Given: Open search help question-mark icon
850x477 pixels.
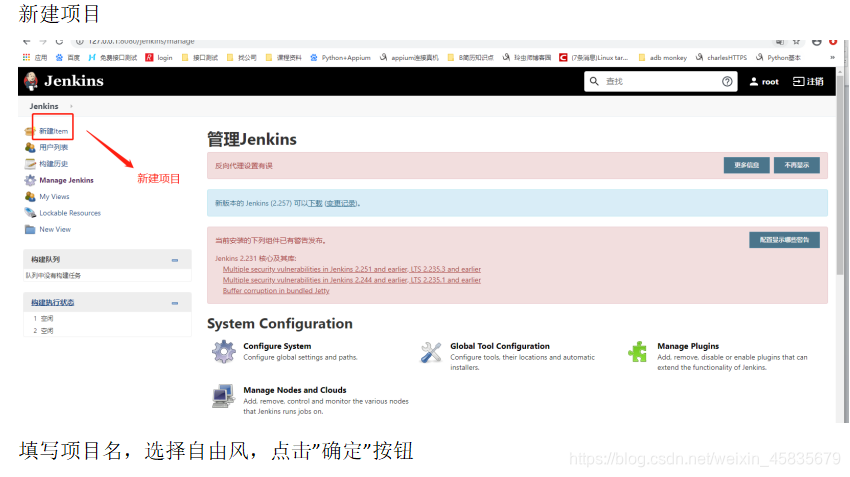Looking at the screenshot, I should click(x=727, y=81).
